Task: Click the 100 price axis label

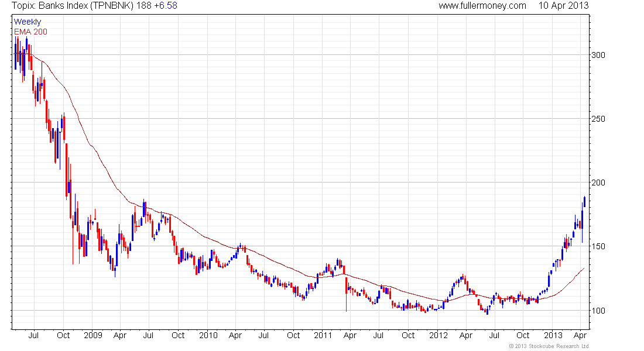Action: (x=598, y=311)
